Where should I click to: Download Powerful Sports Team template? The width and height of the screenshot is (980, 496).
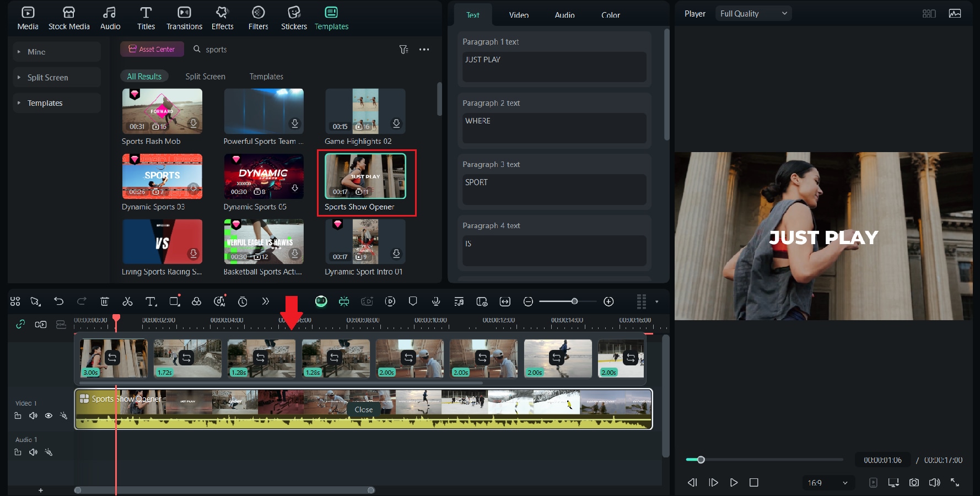click(x=295, y=123)
